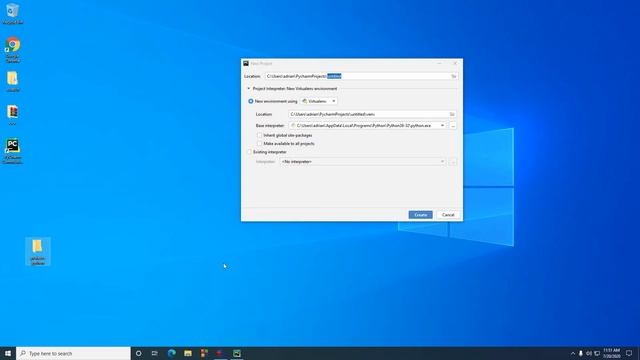
Task: Open the No interpreter dropdown
Action: click(362, 162)
